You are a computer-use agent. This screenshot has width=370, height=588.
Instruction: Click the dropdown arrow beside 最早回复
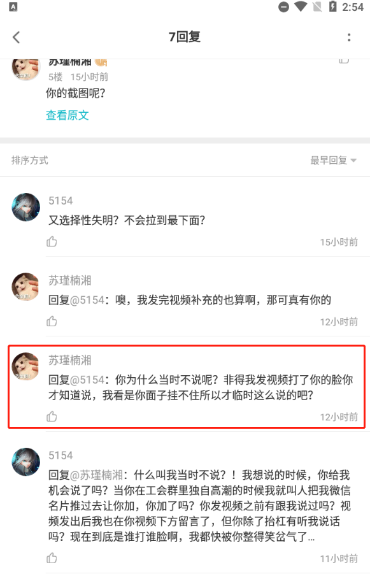coord(353,161)
